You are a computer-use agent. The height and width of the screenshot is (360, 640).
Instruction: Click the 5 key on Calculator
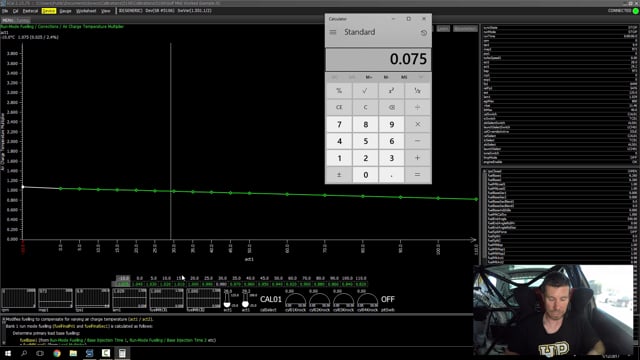point(365,141)
